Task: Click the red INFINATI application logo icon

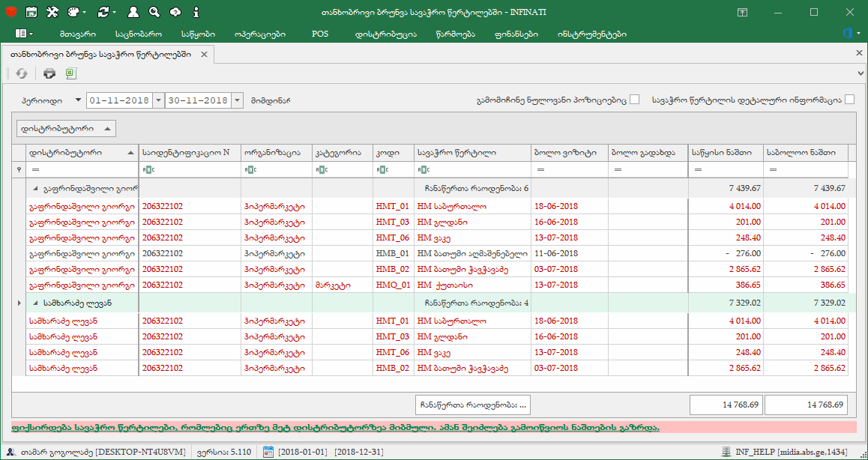Action: [11, 12]
